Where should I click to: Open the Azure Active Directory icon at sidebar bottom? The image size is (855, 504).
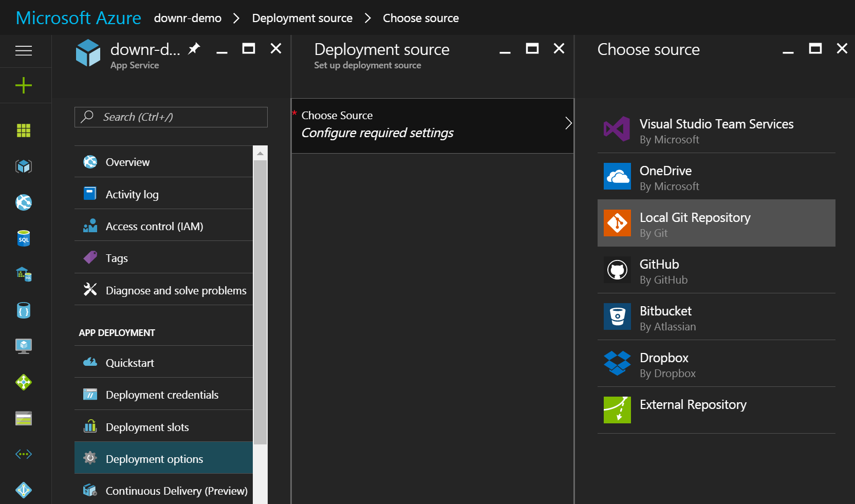[24, 490]
